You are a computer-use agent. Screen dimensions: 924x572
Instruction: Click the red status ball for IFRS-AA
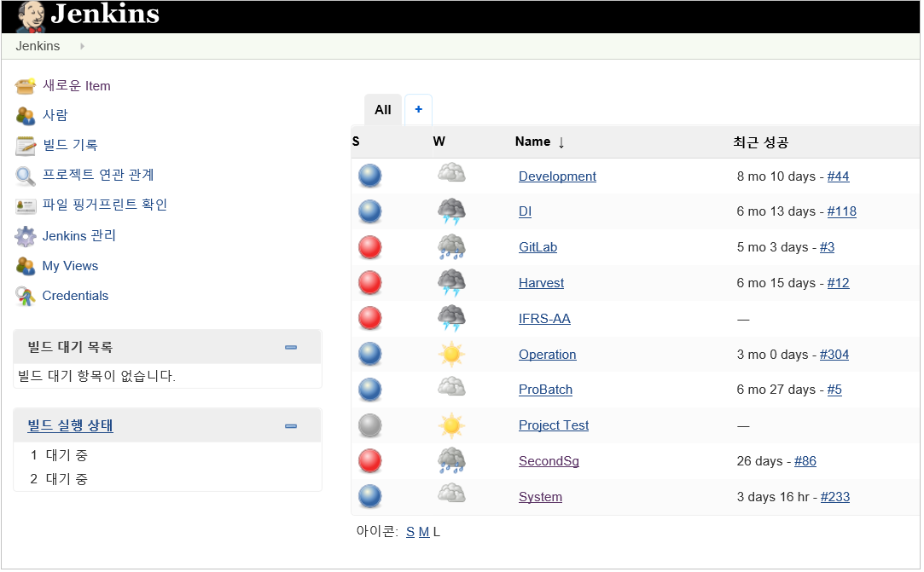(370, 319)
